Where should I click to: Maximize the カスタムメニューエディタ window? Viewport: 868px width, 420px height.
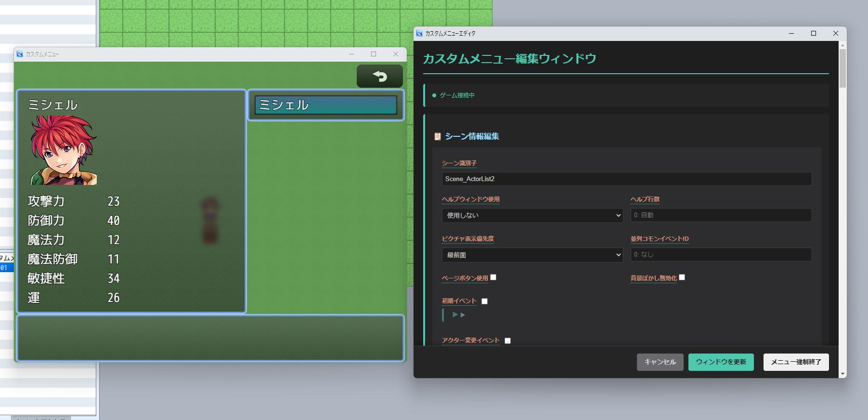click(x=813, y=34)
